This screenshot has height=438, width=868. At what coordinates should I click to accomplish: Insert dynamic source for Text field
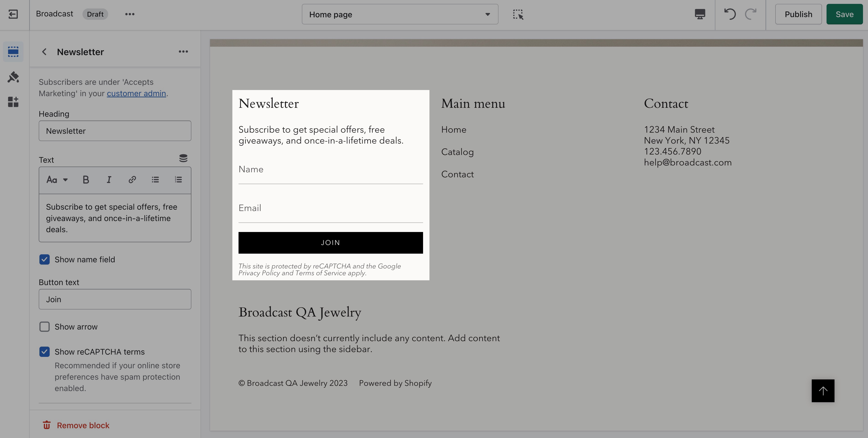(183, 158)
